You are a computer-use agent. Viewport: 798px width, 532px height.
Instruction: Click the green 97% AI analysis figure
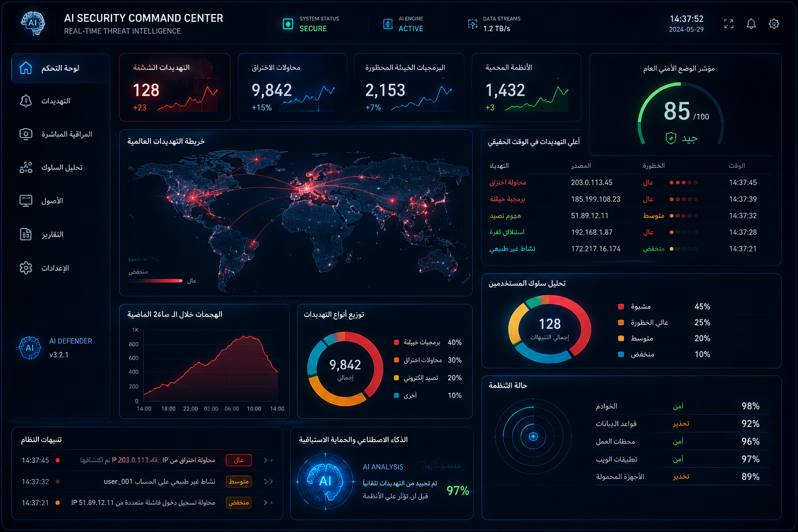(x=458, y=491)
